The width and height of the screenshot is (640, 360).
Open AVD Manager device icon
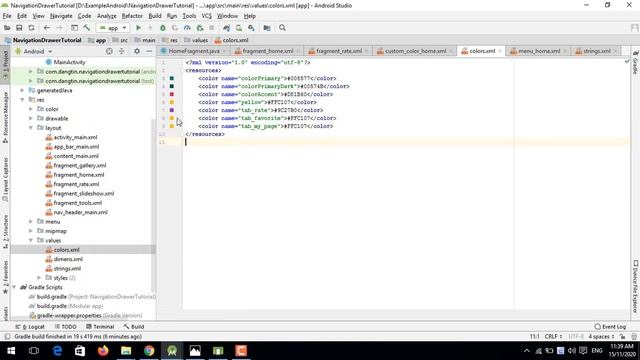(239, 28)
